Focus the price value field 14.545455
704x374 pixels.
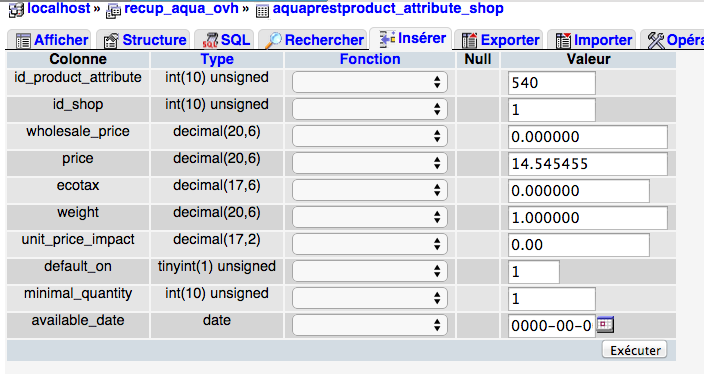588,164
